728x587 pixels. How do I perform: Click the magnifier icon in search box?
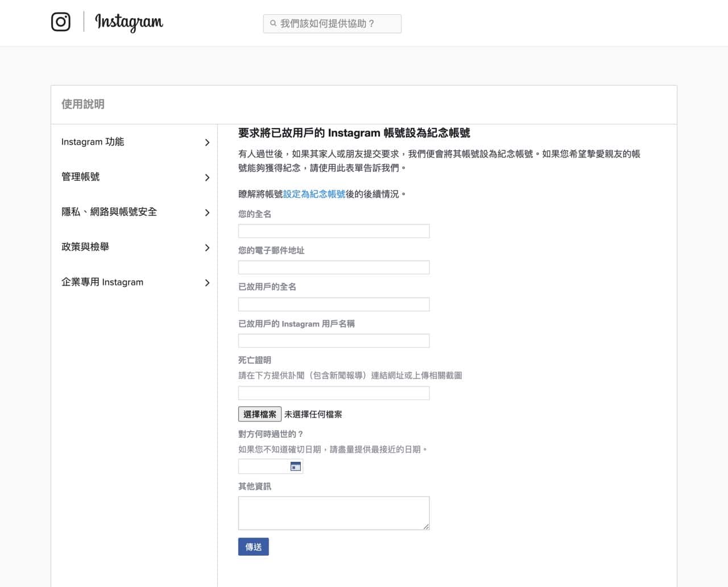pos(273,23)
